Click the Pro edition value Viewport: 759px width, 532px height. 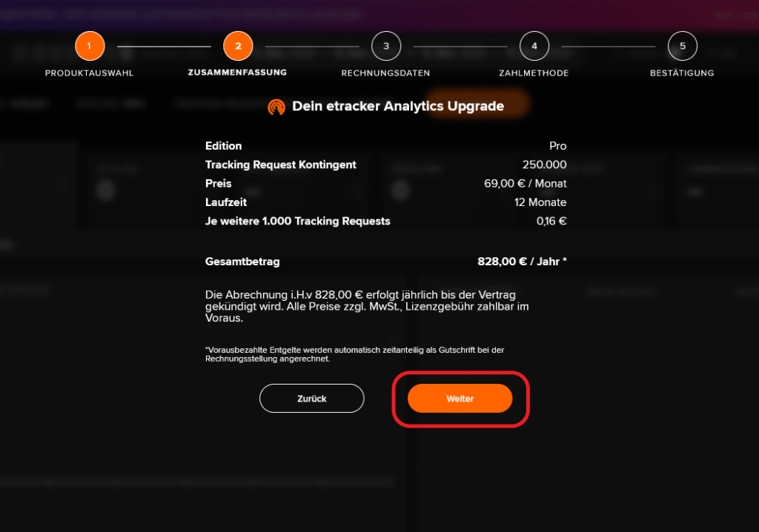click(x=557, y=146)
